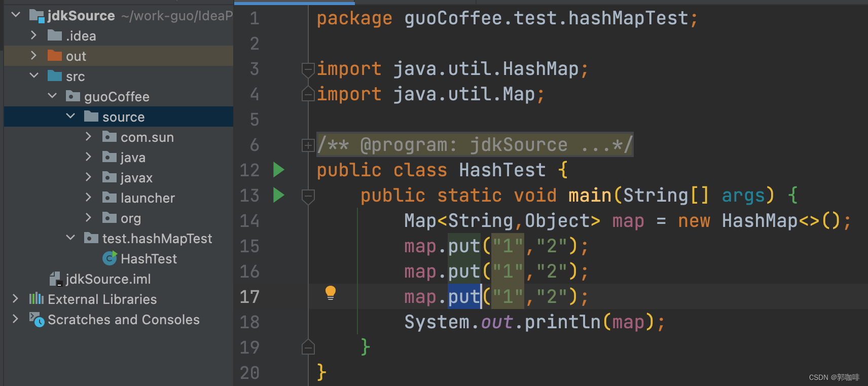Click the test.hashMapTest package icon
This screenshot has width=868, height=386.
pos(91,238)
